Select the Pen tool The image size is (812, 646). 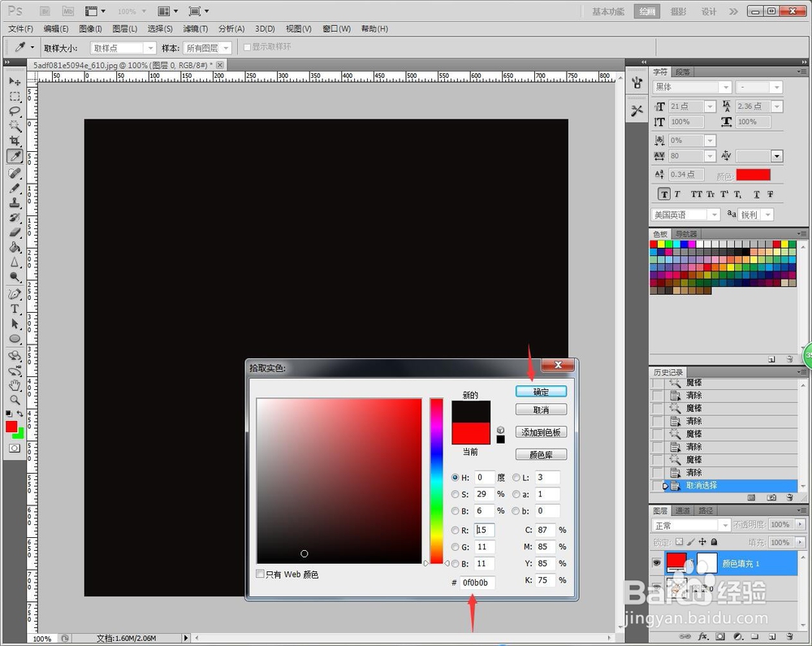[x=15, y=294]
